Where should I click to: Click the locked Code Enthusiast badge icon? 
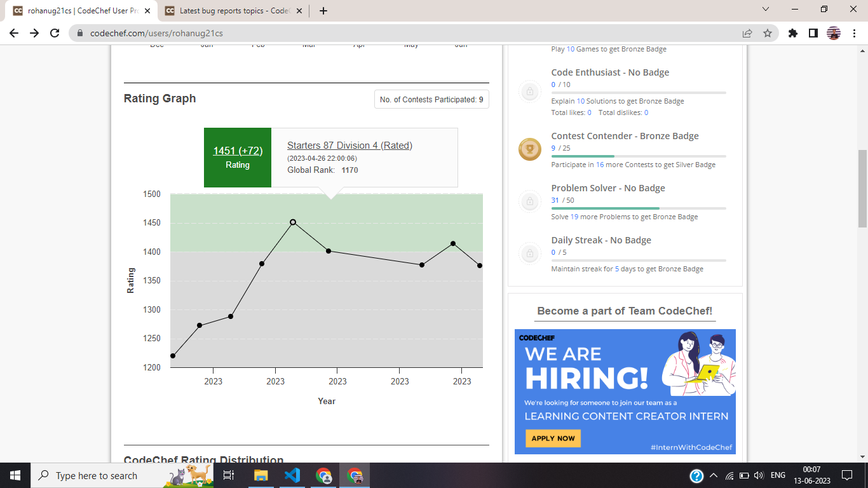[529, 92]
